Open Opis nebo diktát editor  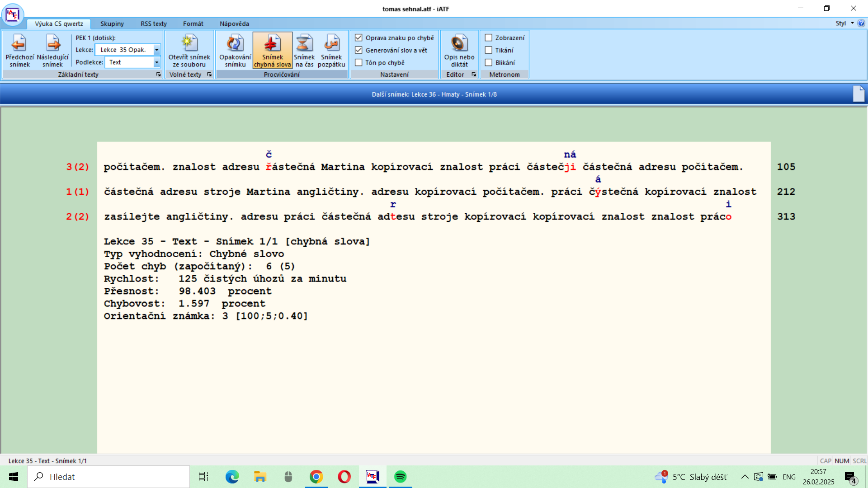pos(459,51)
